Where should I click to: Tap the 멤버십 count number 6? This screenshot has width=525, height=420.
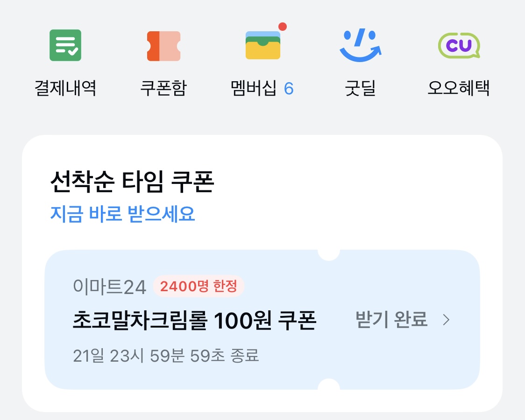(289, 89)
